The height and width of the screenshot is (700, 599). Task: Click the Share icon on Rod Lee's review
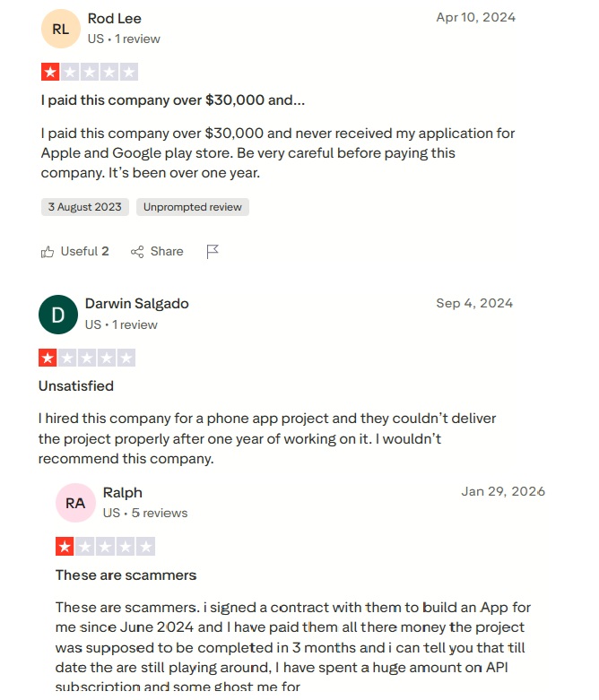pyautogui.click(x=137, y=252)
